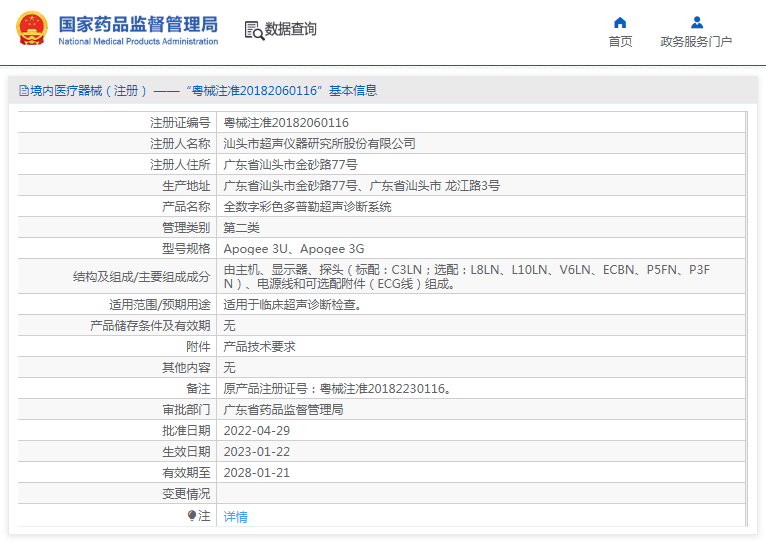Click the 批准日期 row label
This screenshot has width=766, height=543.
coord(186,431)
